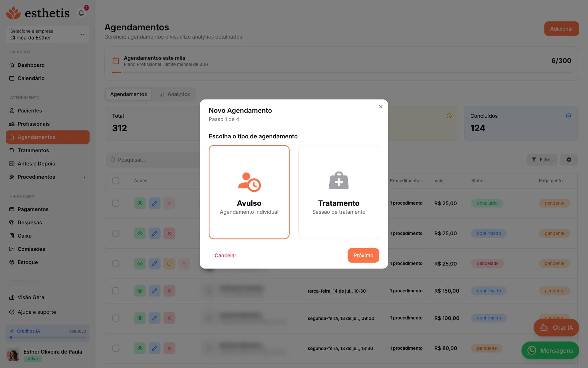The image size is (588, 368).
Task: Click the Comissões icon
Action: coord(12,249)
